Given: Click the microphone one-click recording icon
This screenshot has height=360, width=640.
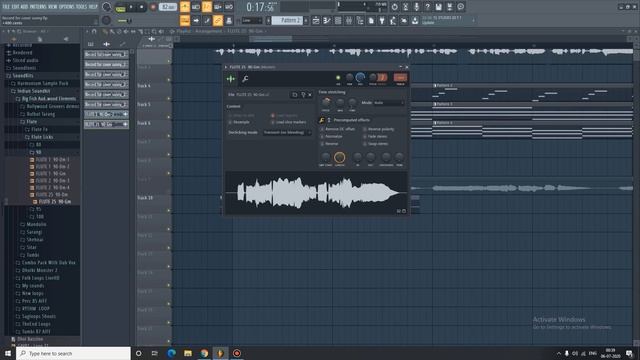Looking at the screenshot, I should 416,7.
